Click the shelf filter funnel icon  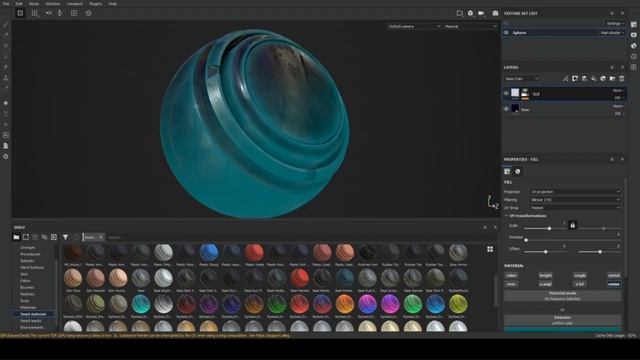[x=65, y=237]
